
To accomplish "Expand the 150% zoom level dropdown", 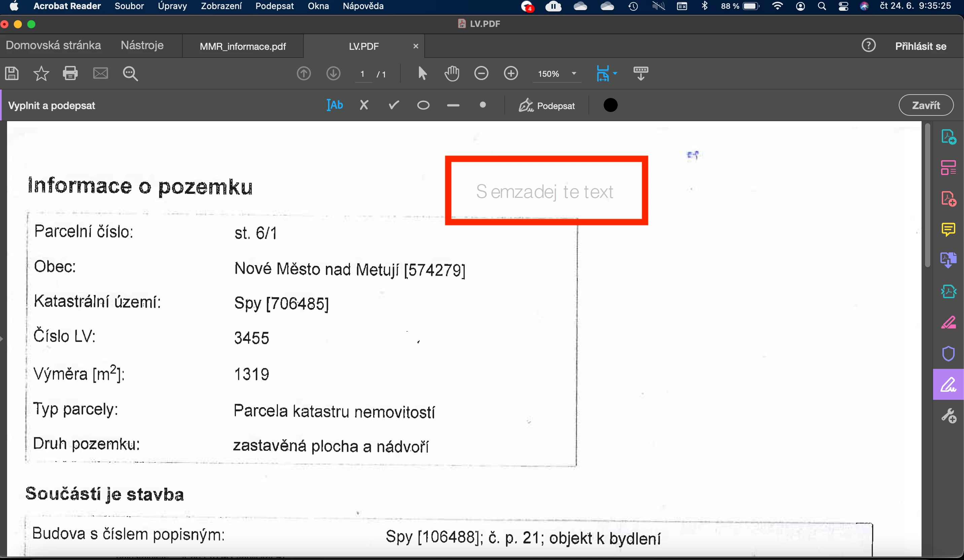I will pos(573,73).
